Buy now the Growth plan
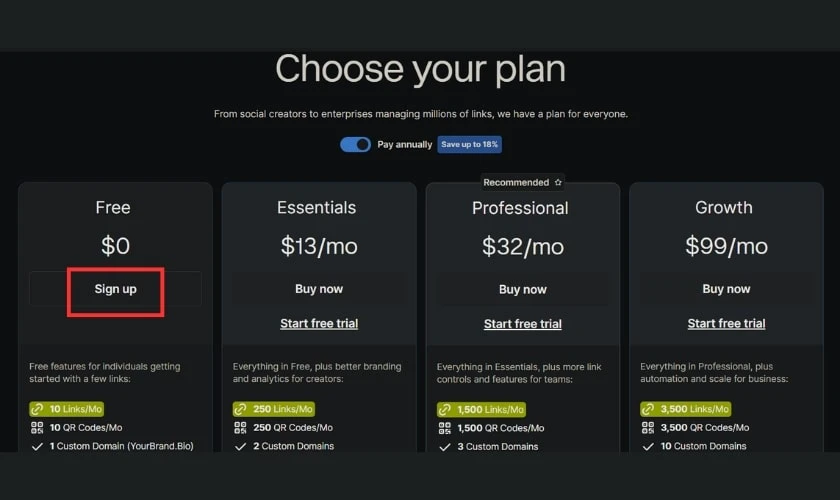This screenshot has width=840, height=500. tap(726, 289)
